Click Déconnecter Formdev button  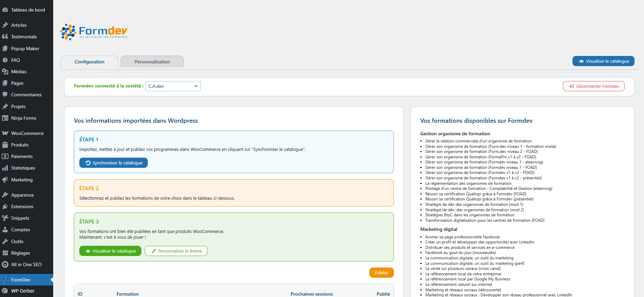click(x=594, y=86)
